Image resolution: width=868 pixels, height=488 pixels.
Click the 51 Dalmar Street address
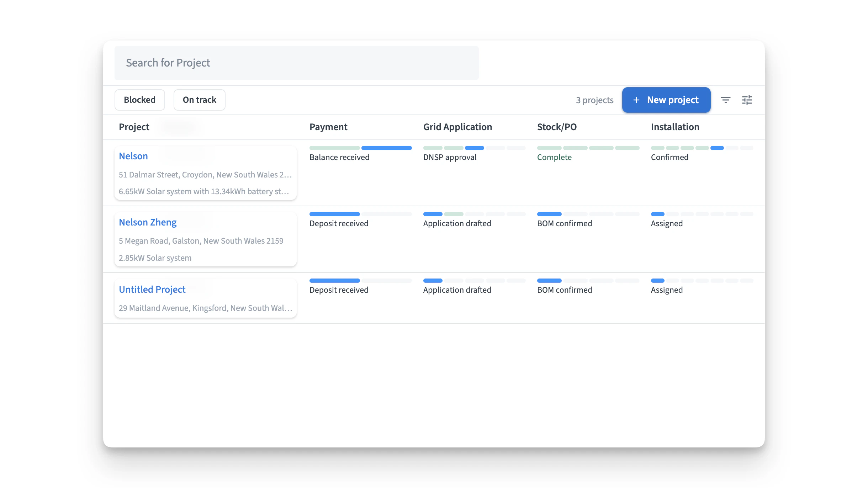pyautogui.click(x=205, y=175)
